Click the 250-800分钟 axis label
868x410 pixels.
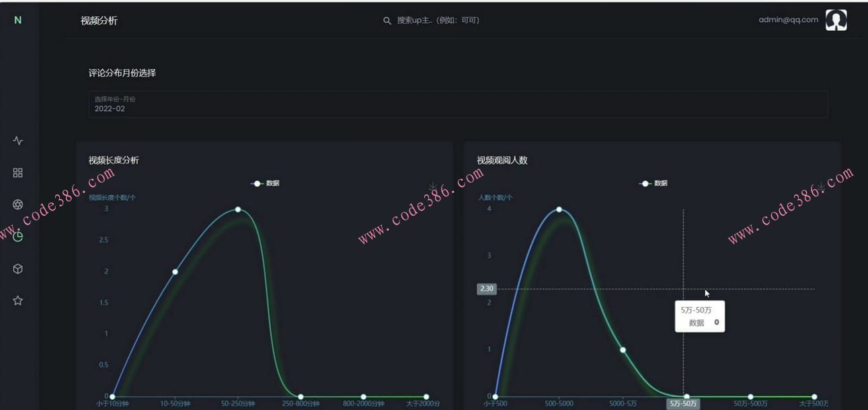[301, 404]
